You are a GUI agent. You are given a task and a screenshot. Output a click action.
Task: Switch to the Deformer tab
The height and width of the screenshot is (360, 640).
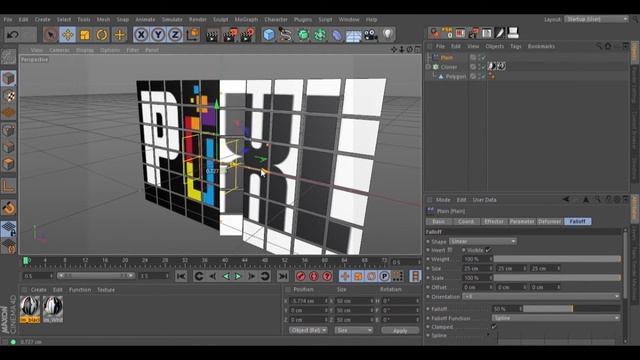[x=549, y=221]
